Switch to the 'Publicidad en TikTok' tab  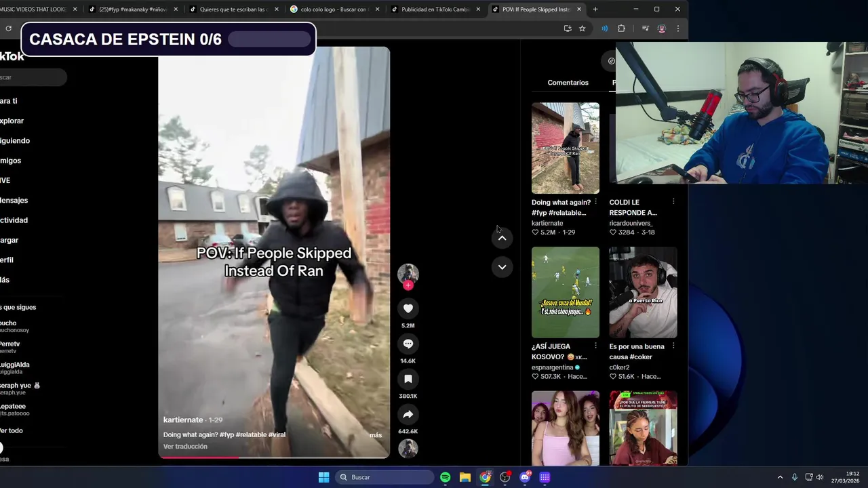coord(435,9)
